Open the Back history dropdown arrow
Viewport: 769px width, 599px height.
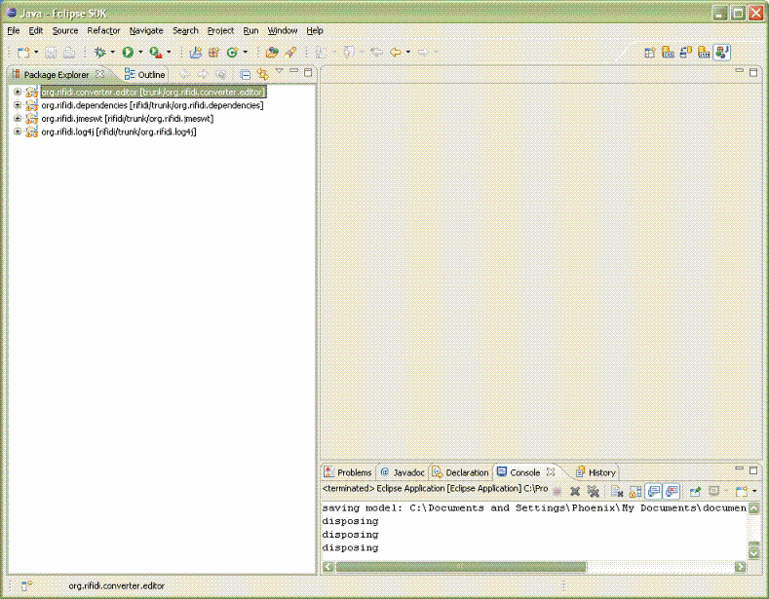(x=408, y=52)
